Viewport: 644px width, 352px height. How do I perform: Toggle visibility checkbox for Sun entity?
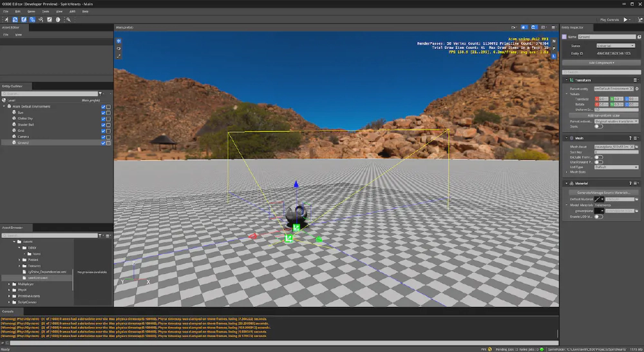click(103, 112)
